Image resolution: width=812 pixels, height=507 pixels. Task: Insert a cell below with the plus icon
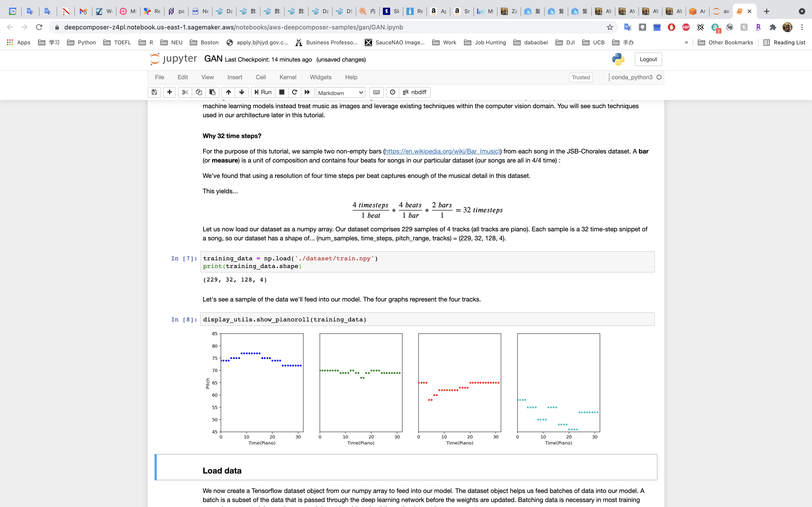coord(169,92)
